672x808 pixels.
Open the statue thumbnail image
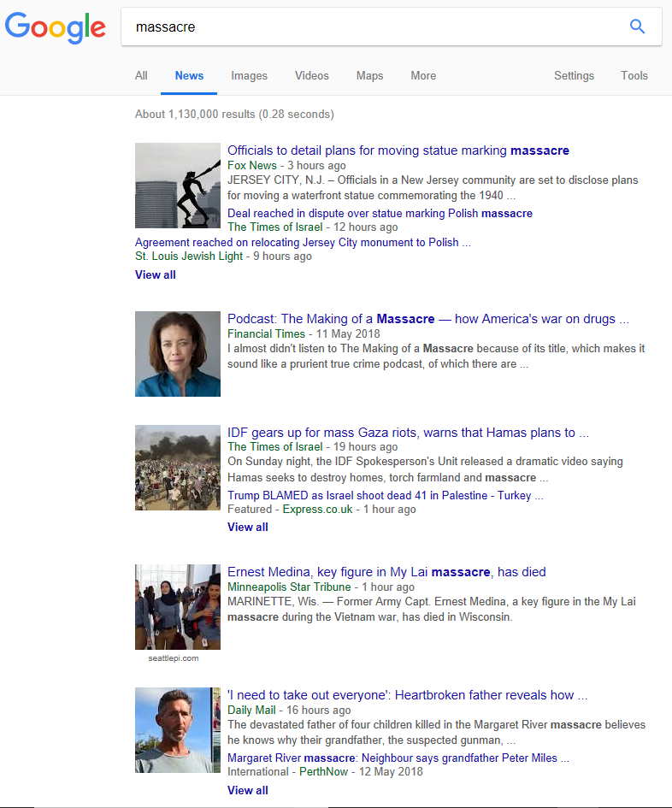(x=178, y=186)
